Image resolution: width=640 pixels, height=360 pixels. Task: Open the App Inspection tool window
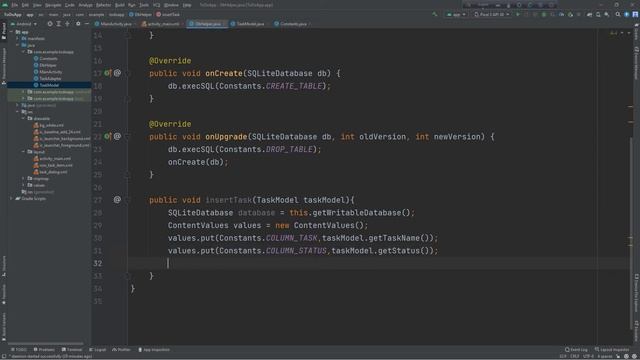154,350
